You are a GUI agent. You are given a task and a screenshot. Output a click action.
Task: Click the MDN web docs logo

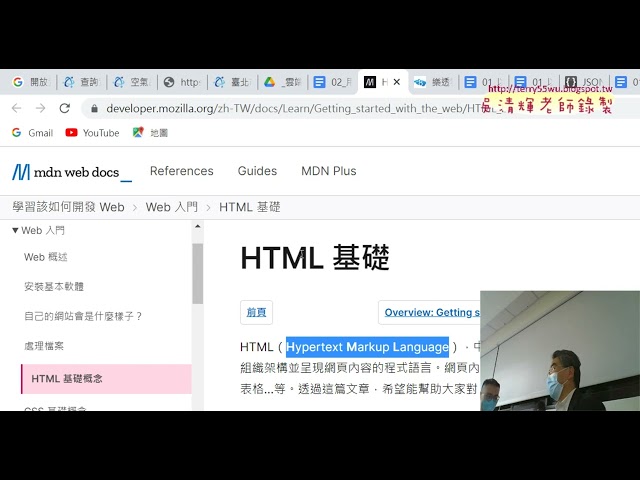pyautogui.click(x=72, y=172)
